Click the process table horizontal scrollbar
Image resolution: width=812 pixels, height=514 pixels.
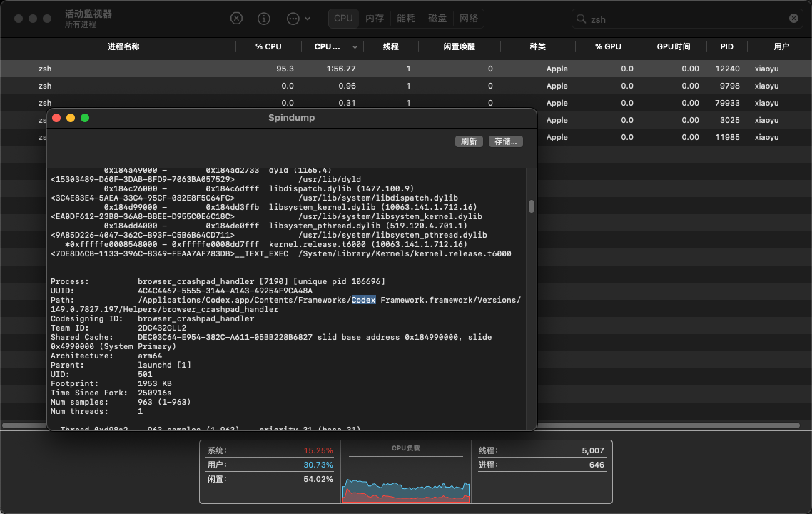pyautogui.click(x=401, y=425)
